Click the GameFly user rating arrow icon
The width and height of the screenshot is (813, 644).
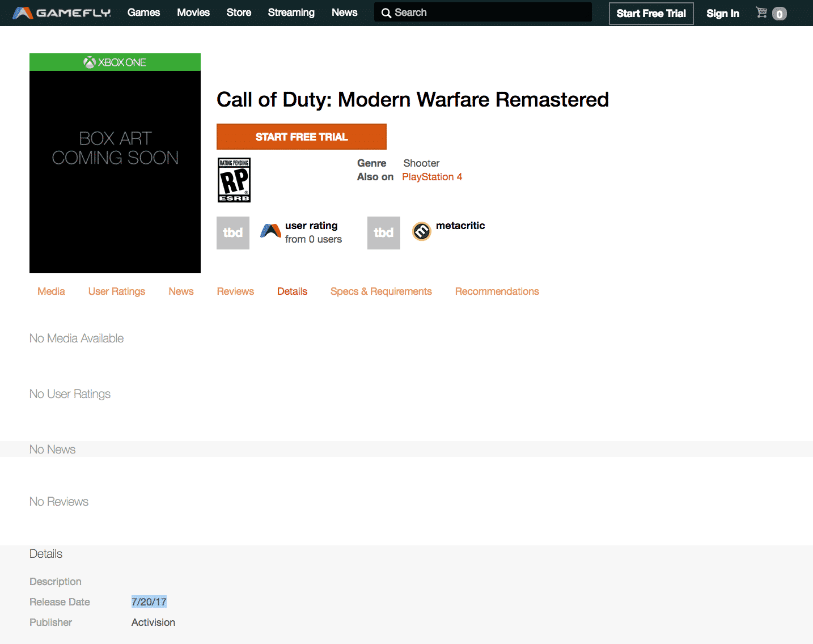270,232
